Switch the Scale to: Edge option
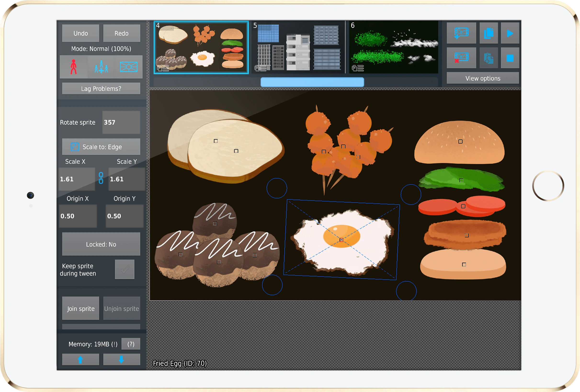The image size is (580, 392). (x=101, y=147)
